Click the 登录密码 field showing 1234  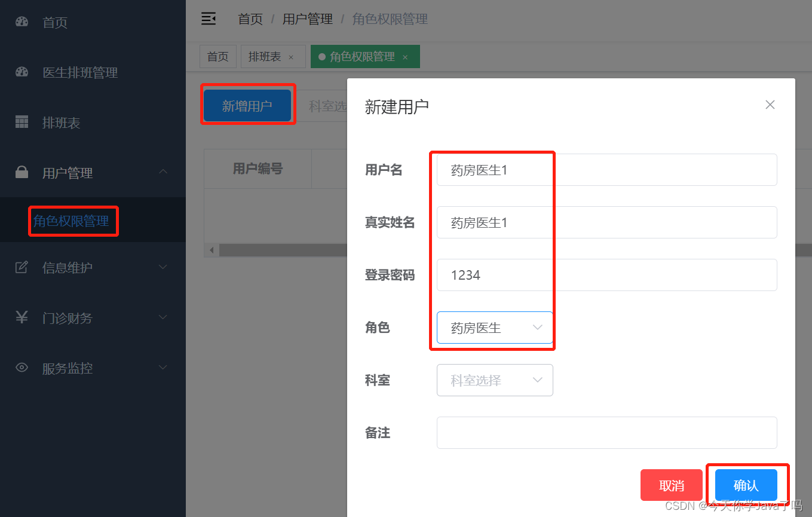point(607,275)
